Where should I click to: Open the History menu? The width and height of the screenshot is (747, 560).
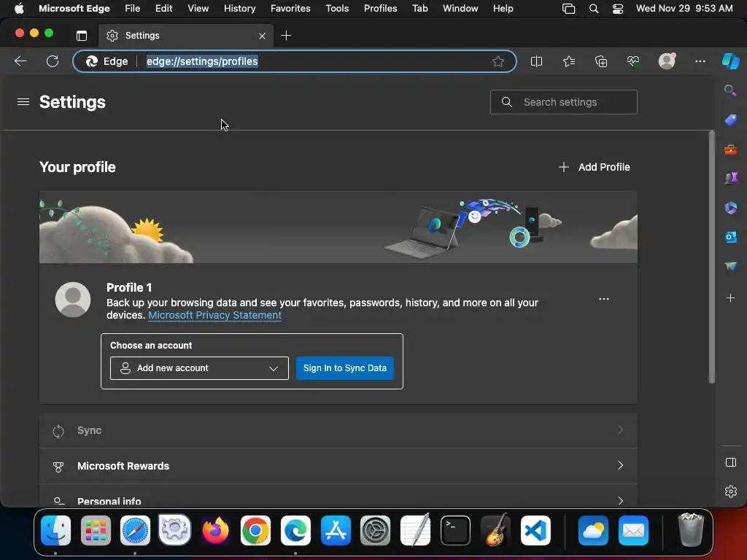239,9
